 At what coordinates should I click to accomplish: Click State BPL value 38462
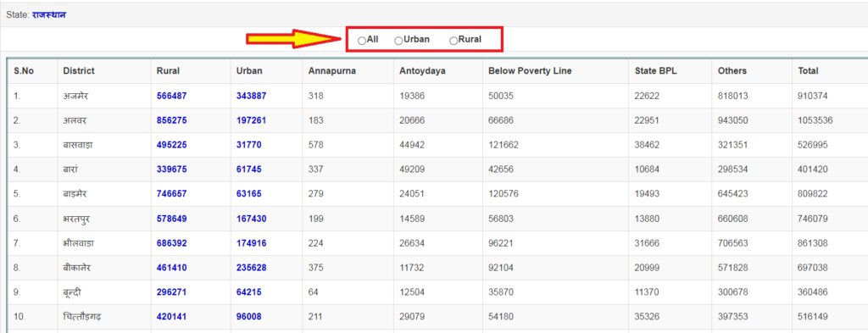647,145
